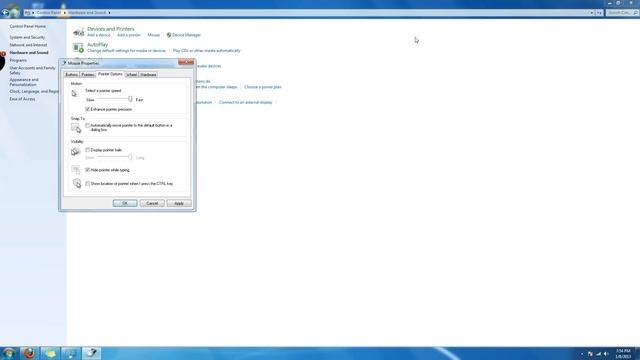Click Add a printer link
The width and height of the screenshot is (640, 360).
click(129, 35)
